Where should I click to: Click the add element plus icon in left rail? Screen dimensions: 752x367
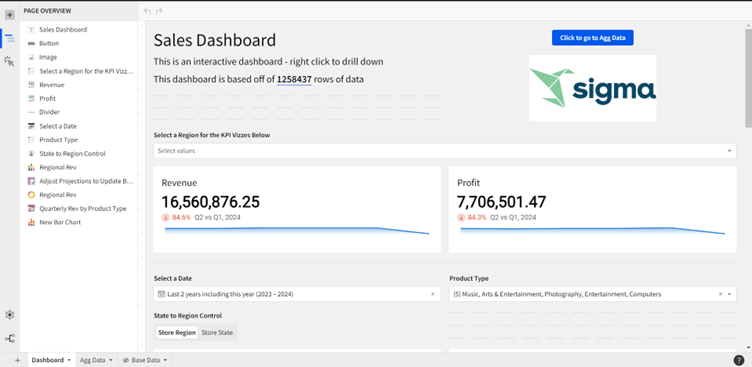[x=10, y=15]
